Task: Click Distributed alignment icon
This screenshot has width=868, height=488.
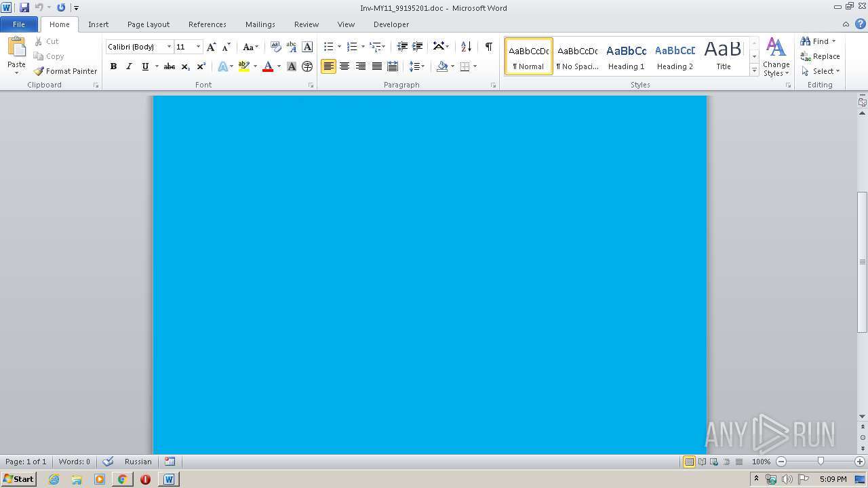Action: click(392, 66)
